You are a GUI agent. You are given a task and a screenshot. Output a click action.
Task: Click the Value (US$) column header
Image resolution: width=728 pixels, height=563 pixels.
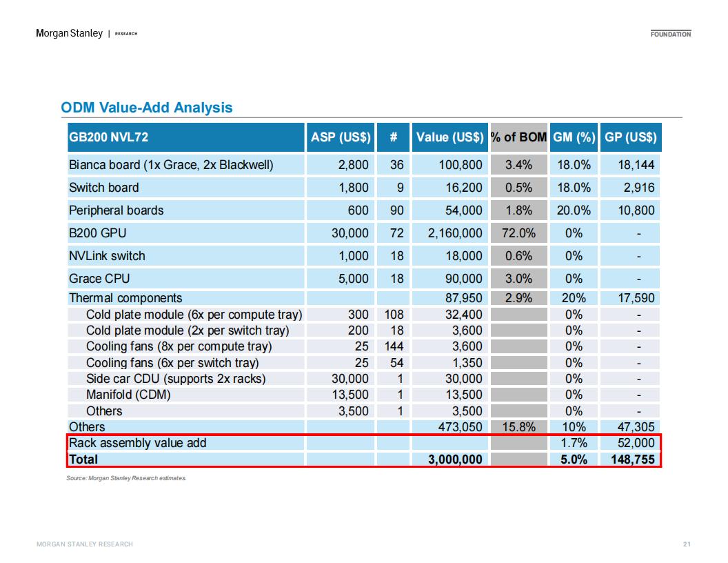[450, 137]
